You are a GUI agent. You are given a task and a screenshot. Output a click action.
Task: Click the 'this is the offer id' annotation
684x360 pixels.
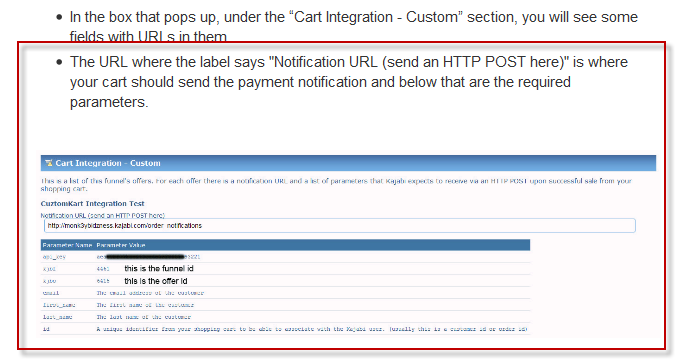tap(156, 281)
